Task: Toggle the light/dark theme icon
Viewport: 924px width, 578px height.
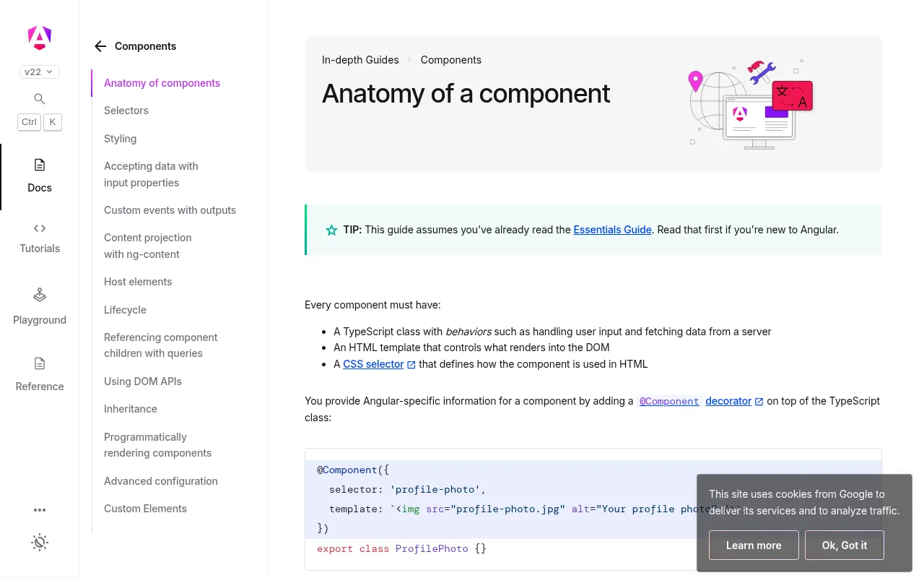Action: 40,542
